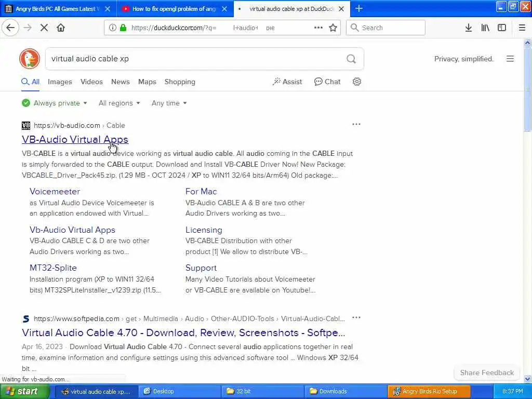Switch to Desktop taskbar button
The width and height of the screenshot is (532, 399).
point(180,392)
